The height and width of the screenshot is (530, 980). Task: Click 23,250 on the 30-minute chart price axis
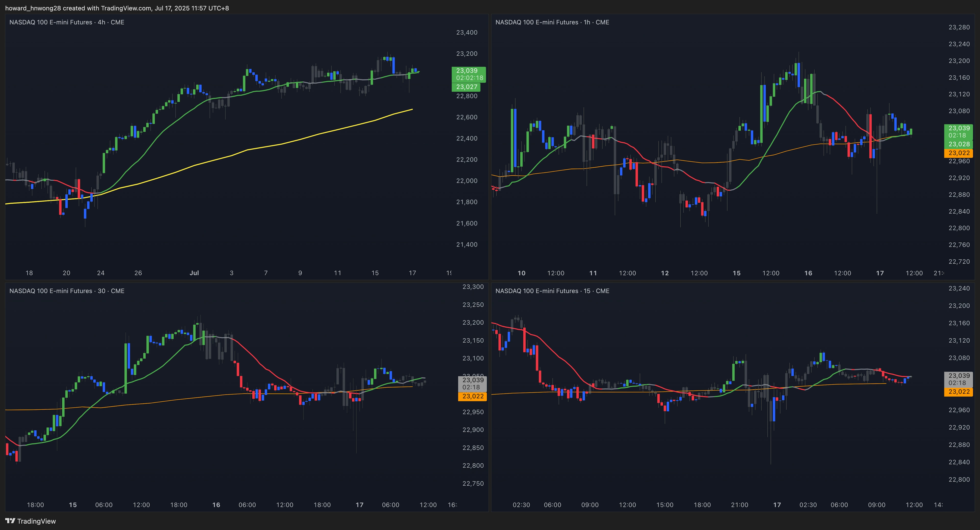473,305
